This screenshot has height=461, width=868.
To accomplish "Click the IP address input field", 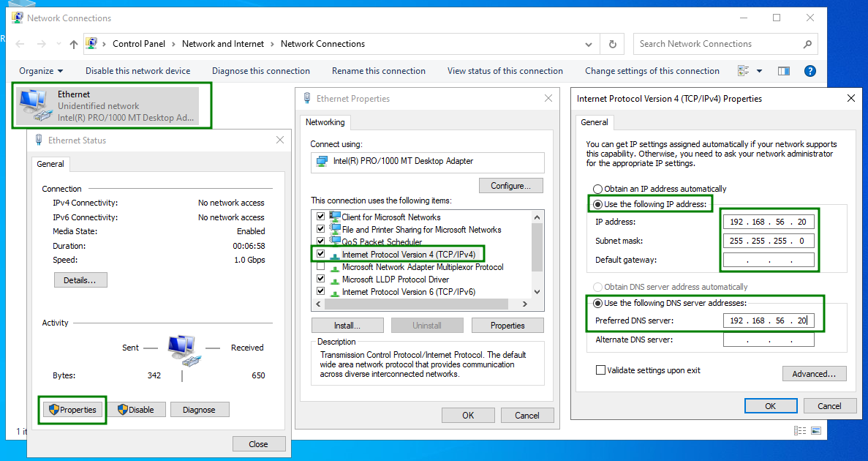I will [x=769, y=222].
